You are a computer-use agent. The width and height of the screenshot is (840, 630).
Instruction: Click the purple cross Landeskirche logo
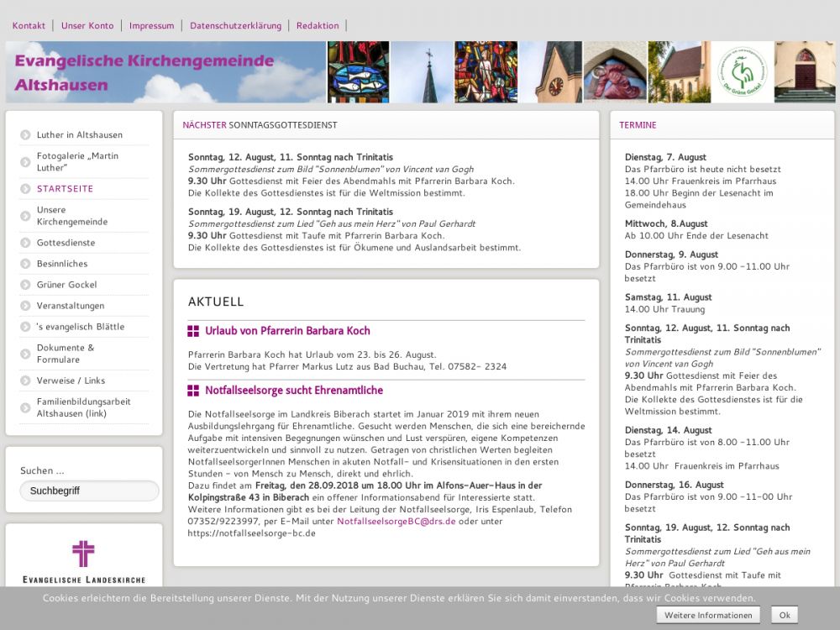point(83,554)
